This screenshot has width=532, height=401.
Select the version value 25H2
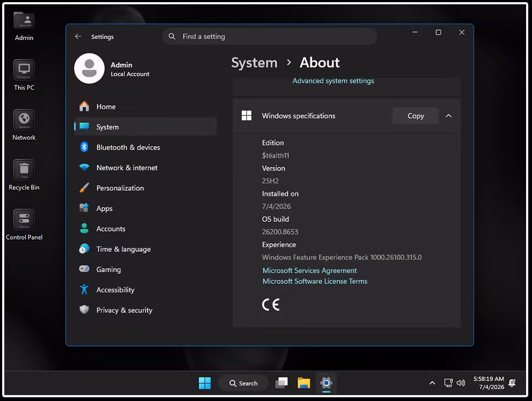[x=270, y=181]
